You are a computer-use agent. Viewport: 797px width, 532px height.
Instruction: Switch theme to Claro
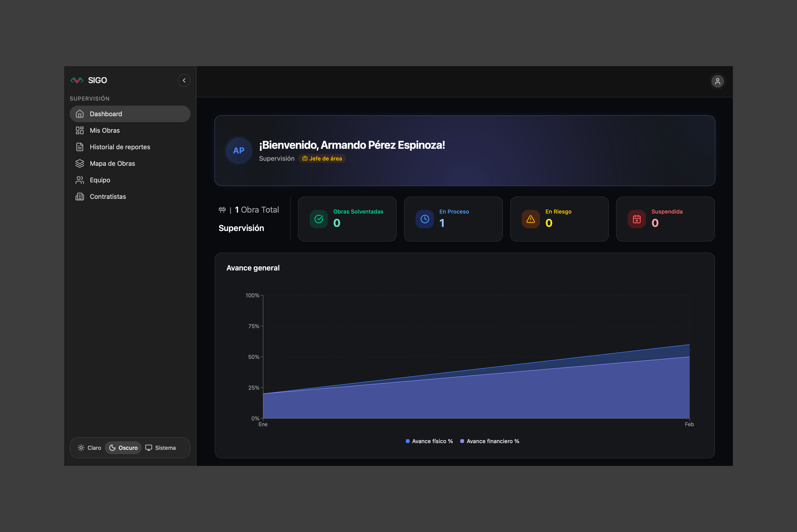pyautogui.click(x=90, y=448)
